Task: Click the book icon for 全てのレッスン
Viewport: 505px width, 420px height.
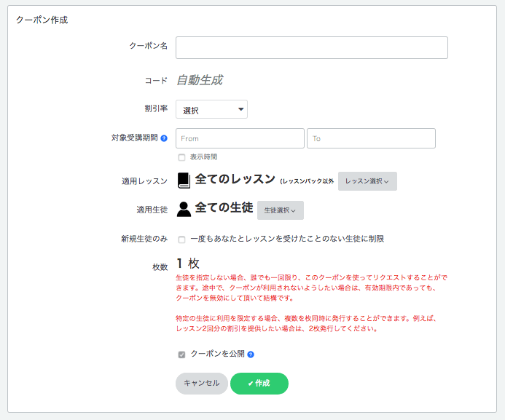Action: coord(184,181)
